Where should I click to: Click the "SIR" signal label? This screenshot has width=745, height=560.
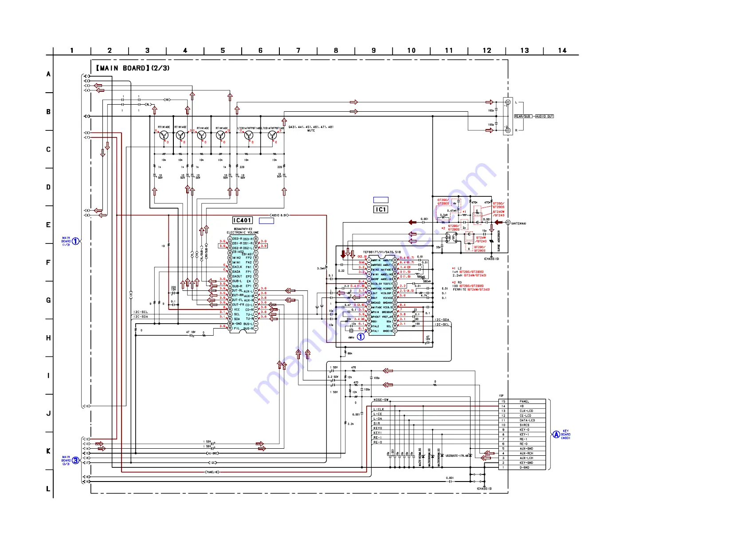(376, 423)
